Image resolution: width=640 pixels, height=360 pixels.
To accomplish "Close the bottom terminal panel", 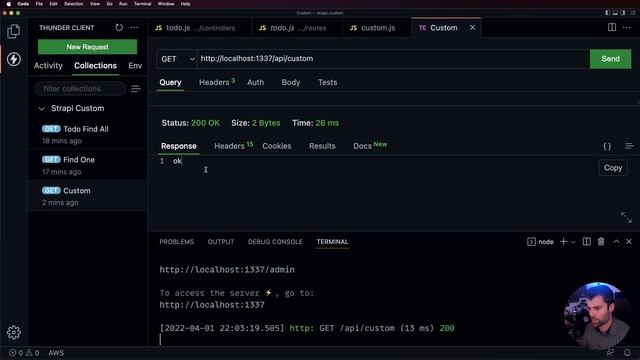I will (629, 242).
